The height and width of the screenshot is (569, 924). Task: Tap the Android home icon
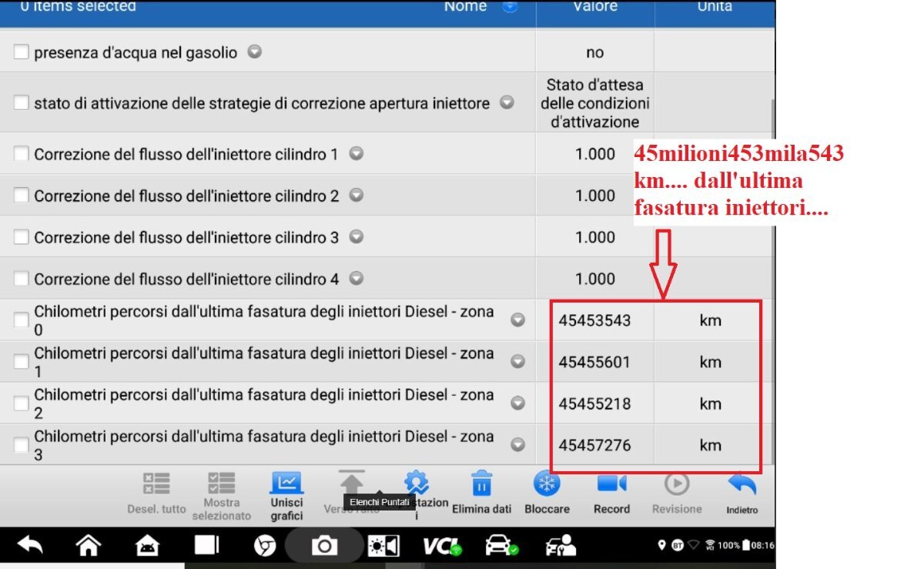tap(88, 546)
